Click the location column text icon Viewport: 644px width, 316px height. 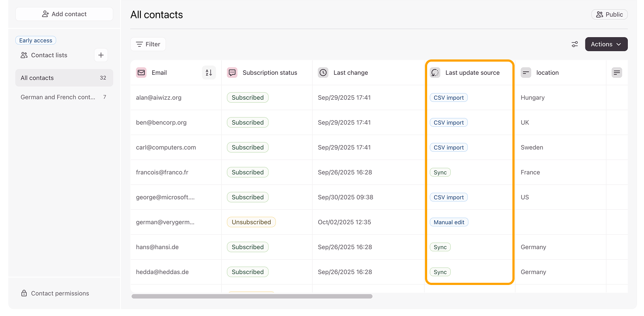(x=526, y=73)
